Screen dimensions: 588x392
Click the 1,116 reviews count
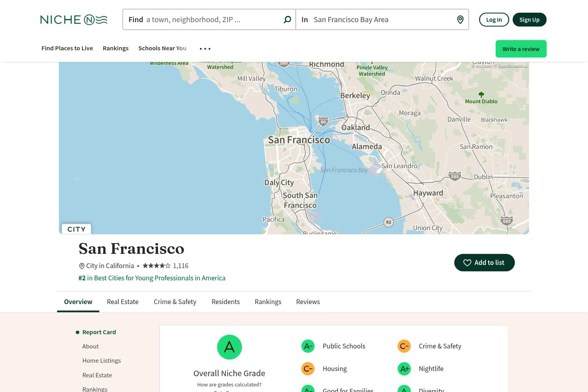(x=181, y=266)
